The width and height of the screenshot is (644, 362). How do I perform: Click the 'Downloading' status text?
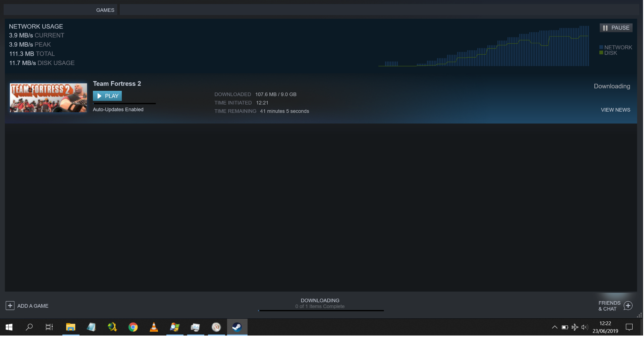tap(612, 86)
